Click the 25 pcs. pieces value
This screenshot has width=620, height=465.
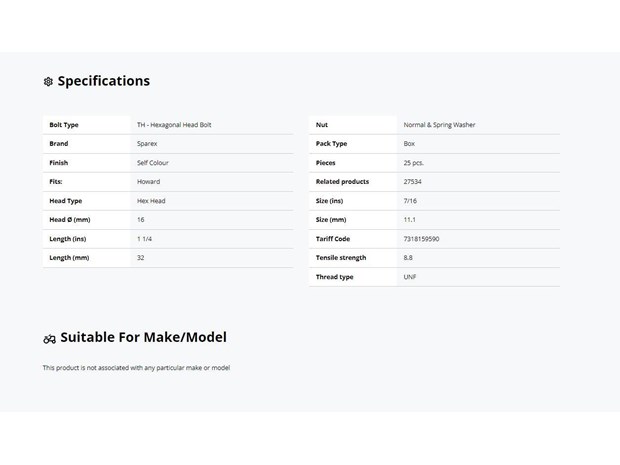(x=414, y=163)
